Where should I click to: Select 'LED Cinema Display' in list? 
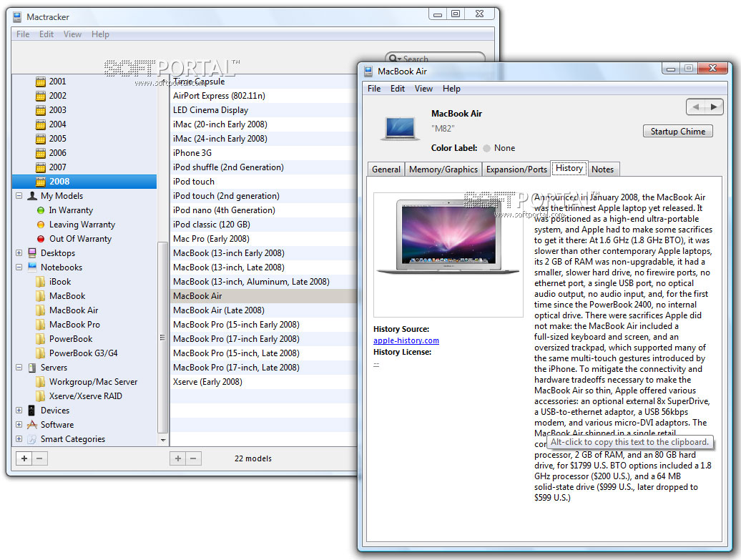tap(263, 110)
